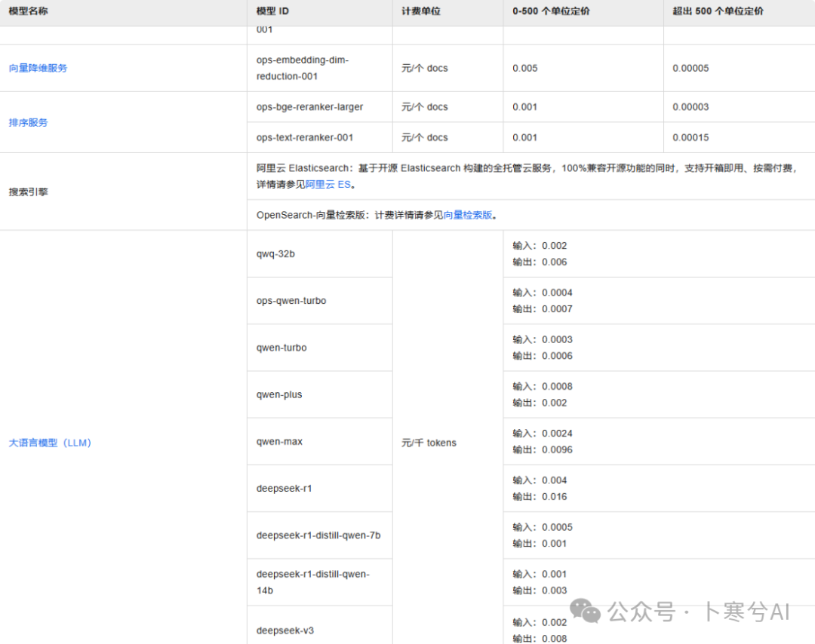Click the deepseek-r1-distill-qwen-7b model ID
Viewport: 815px width, 644px height.
(318, 535)
